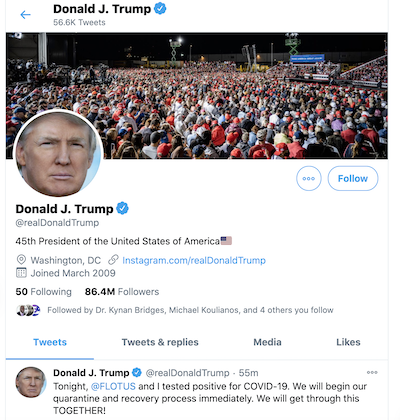Open Instagram.com/realDonaldTrump link
The image size is (400, 420).
point(194,260)
